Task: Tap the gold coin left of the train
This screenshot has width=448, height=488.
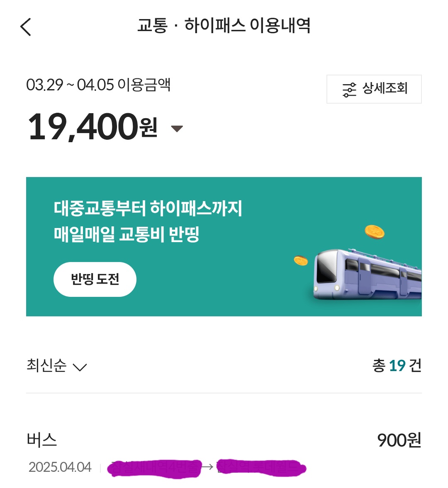Action: (x=301, y=261)
